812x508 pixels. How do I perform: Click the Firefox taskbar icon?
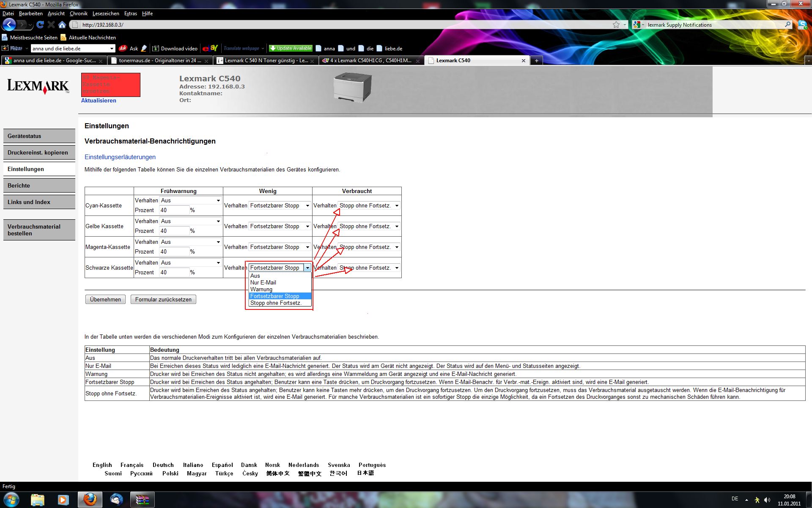click(90, 500)
